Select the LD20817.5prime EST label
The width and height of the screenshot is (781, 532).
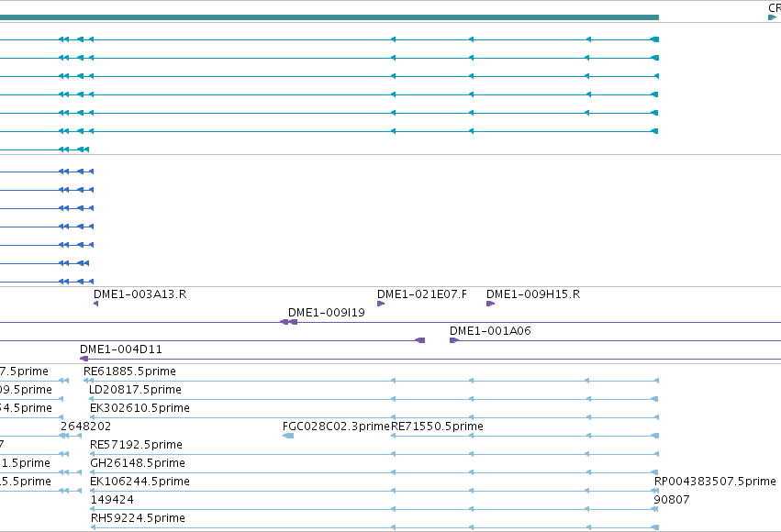click(135, 390)
